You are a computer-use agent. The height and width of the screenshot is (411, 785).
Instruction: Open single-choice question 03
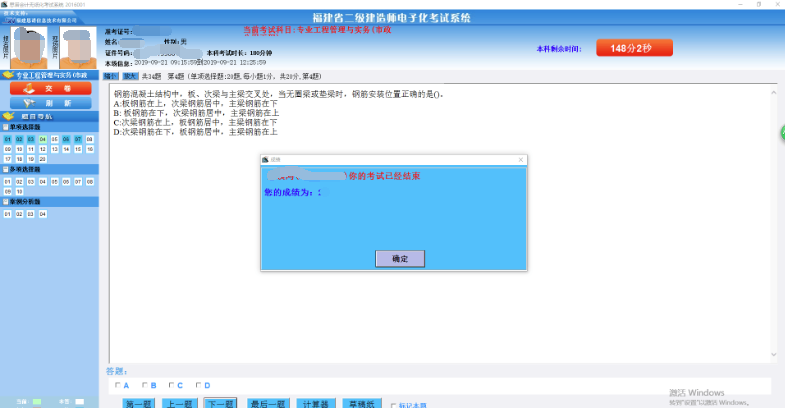tap(31, 139)
